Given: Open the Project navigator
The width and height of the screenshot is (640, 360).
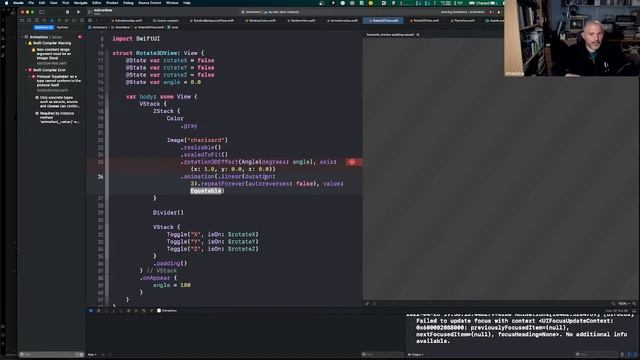Looking at the screenshot, I should 22,20.
